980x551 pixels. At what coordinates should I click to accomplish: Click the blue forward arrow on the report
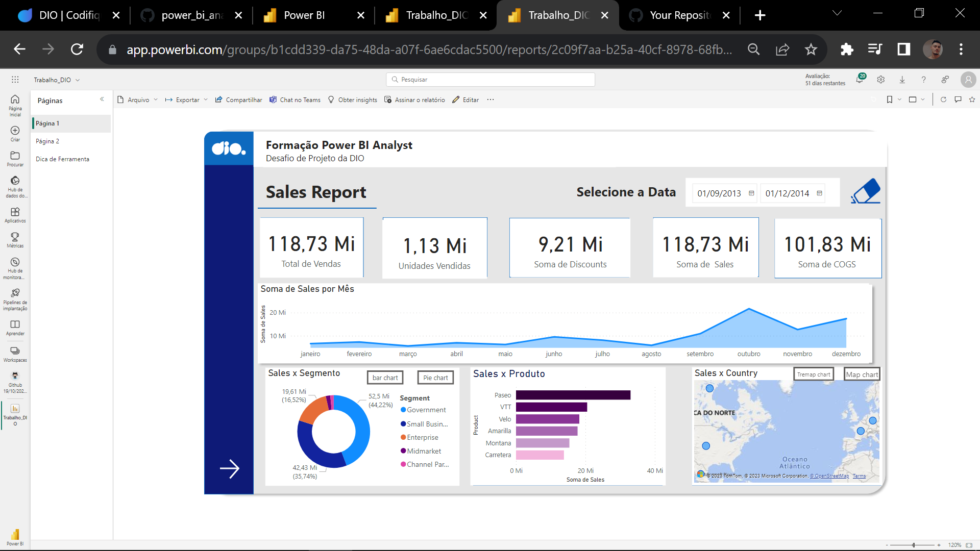(231, 468)
